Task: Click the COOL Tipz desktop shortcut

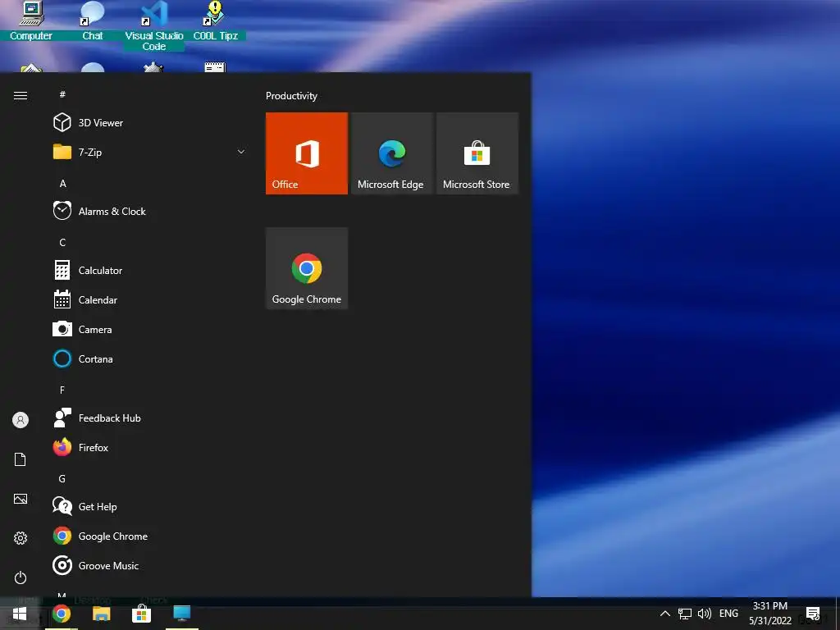Action: (216, 21)
